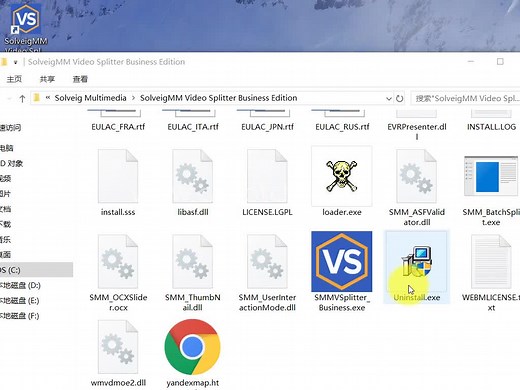This screenshot has width=520, height=390.
Task: Open the 共享 ribbon tab
Action: (47, 79)
